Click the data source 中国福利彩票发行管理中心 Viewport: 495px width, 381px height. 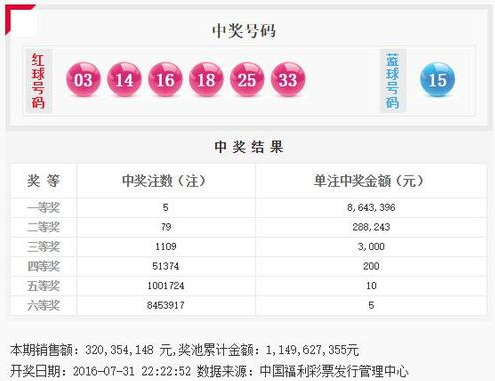(334, 371)
